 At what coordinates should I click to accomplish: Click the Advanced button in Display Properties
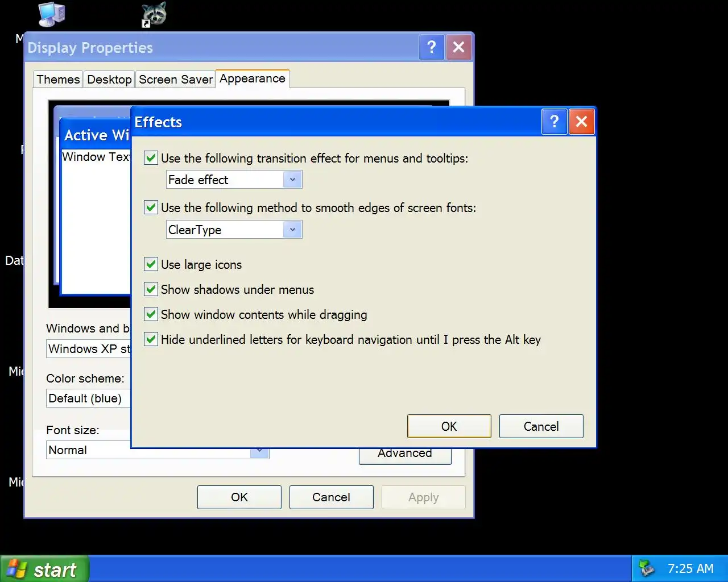(405, 456)
